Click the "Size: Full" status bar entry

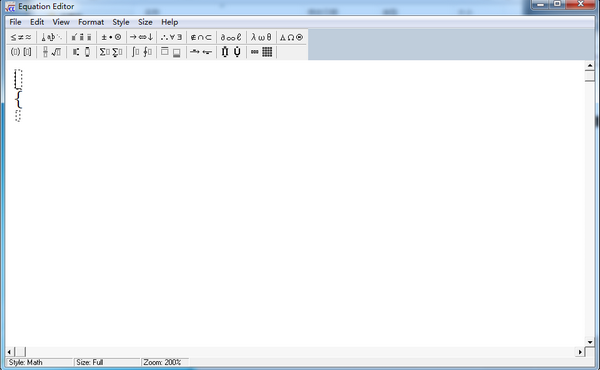coord(107,362)
